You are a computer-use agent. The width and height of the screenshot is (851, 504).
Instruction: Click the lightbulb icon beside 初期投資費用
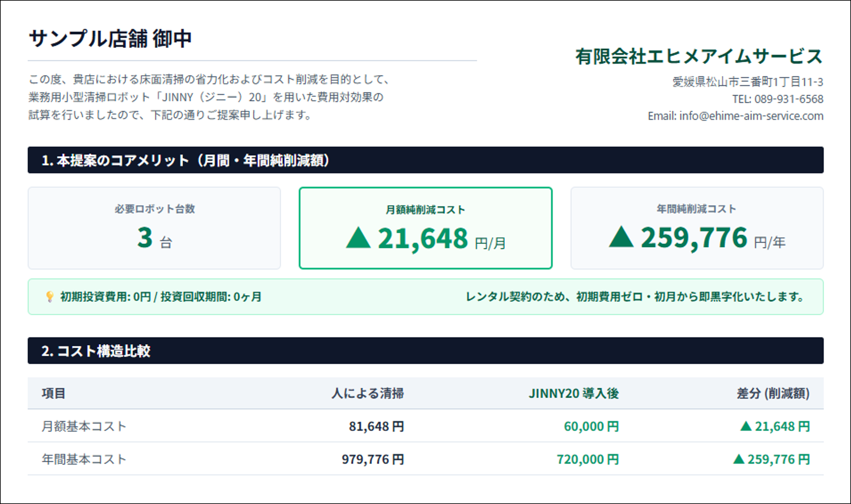[50, 297]
